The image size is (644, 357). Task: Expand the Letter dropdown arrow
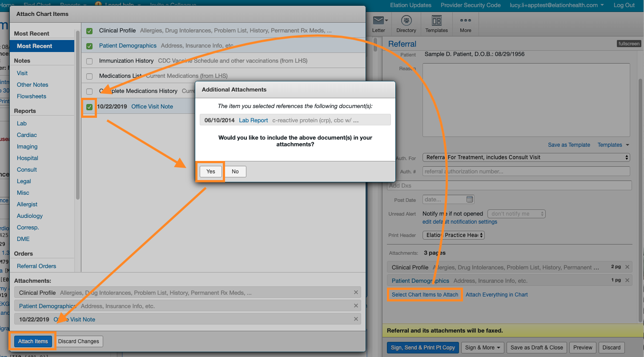386,21
